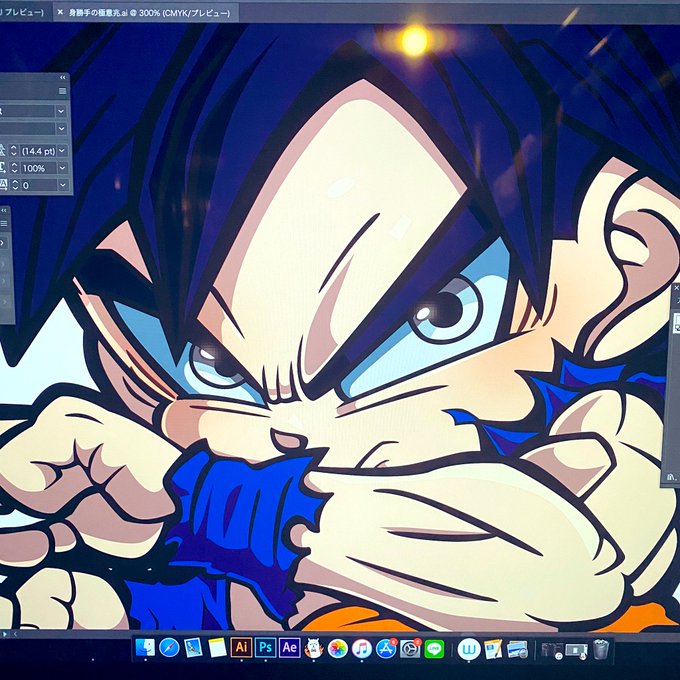Collapse the lower left panel double-arrow
680x680 pixels.
[x=4, y=210]
